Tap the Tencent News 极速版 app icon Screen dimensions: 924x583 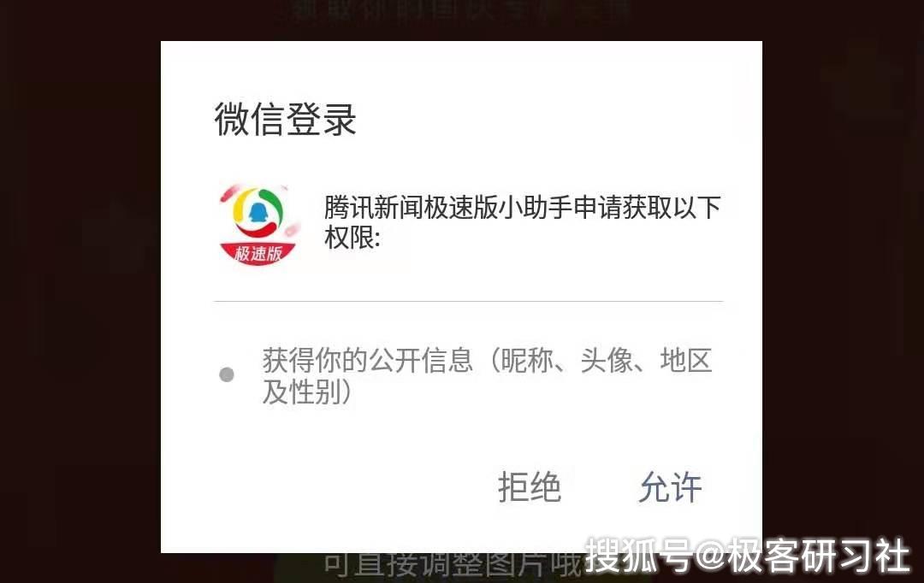pos(259,225)
